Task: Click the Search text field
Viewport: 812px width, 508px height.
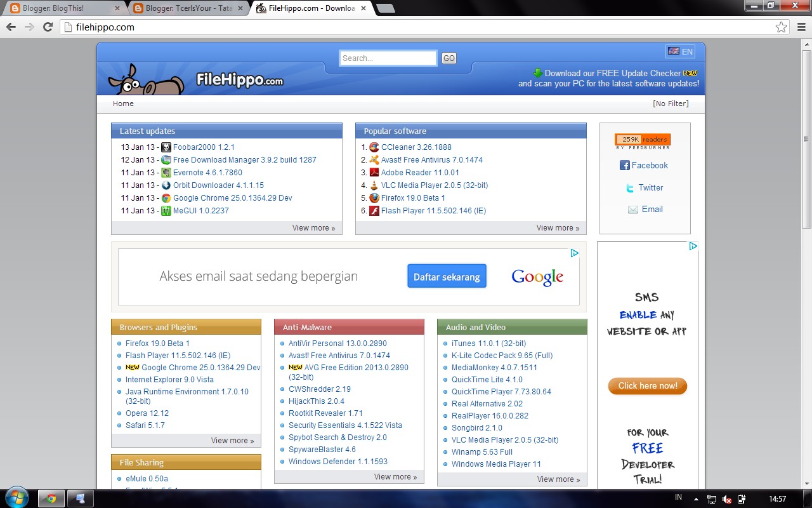Action: (x=388, y=58)
